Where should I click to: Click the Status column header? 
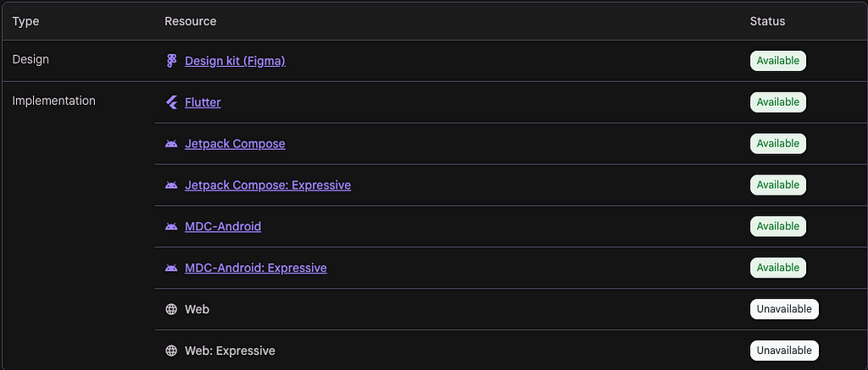click(767, 21)
